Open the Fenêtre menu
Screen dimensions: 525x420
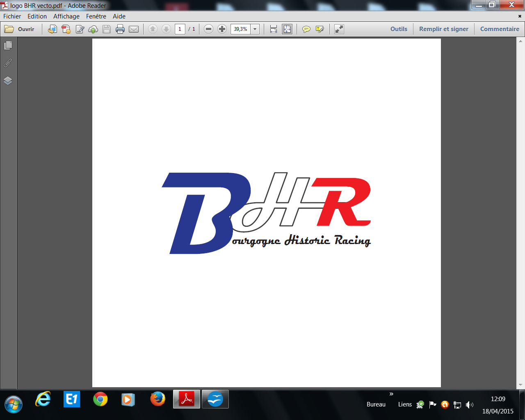pyautogui.click(x=96, y=16)
